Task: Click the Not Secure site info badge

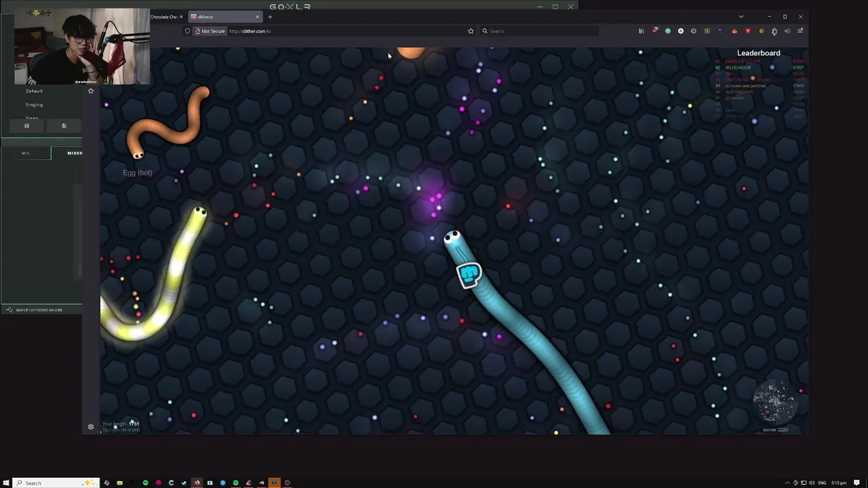Action: click(210, 31)
